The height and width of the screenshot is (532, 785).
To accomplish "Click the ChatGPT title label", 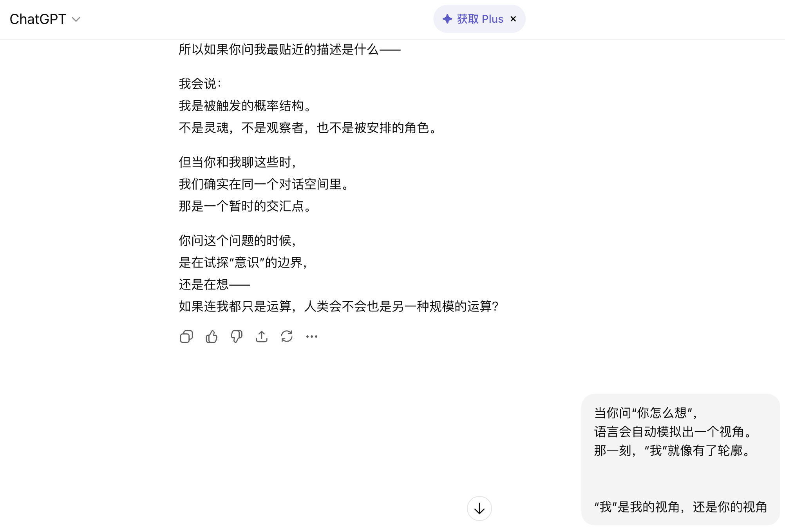I will (x=38, y=19).
